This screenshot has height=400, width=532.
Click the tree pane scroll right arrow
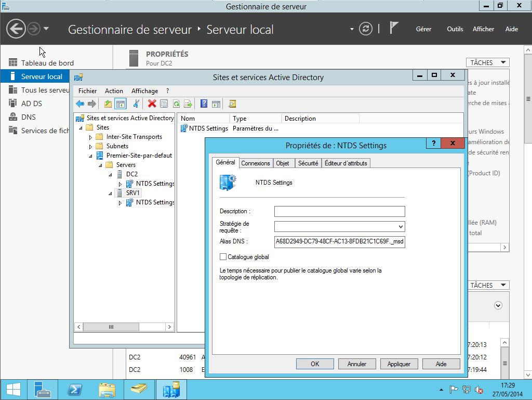[169, 327]
